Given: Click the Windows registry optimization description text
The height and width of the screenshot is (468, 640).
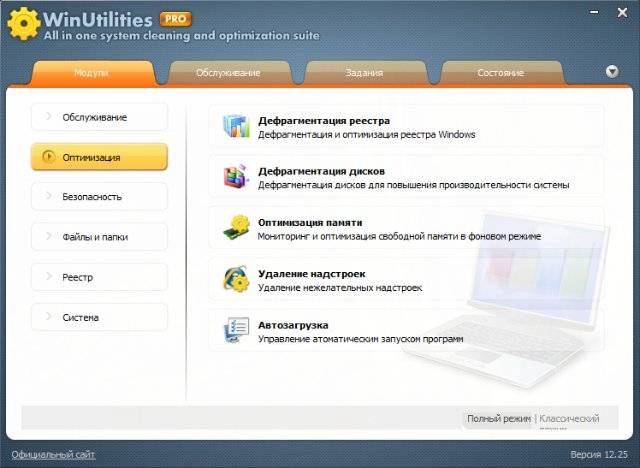Looking at the screenshot, I should point(367,135).
